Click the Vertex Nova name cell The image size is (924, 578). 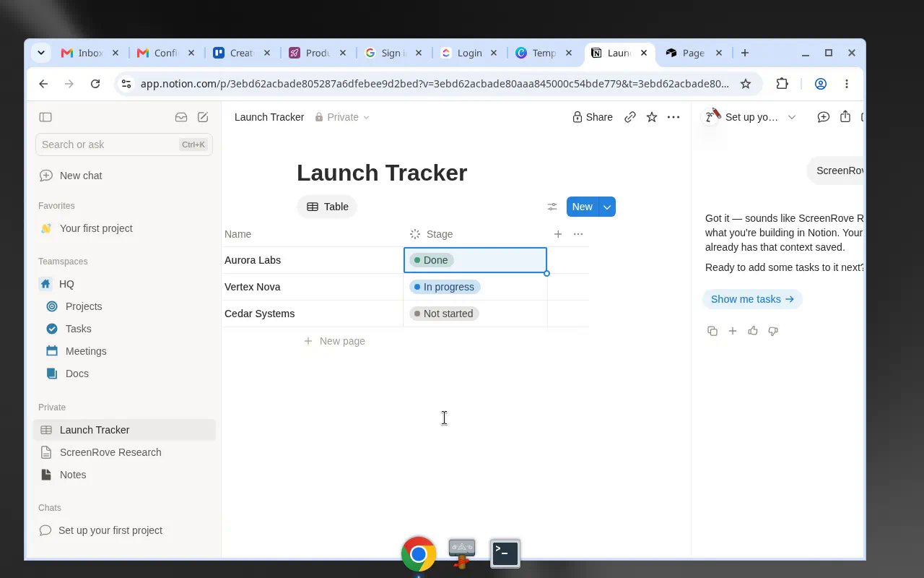[312, 287]
